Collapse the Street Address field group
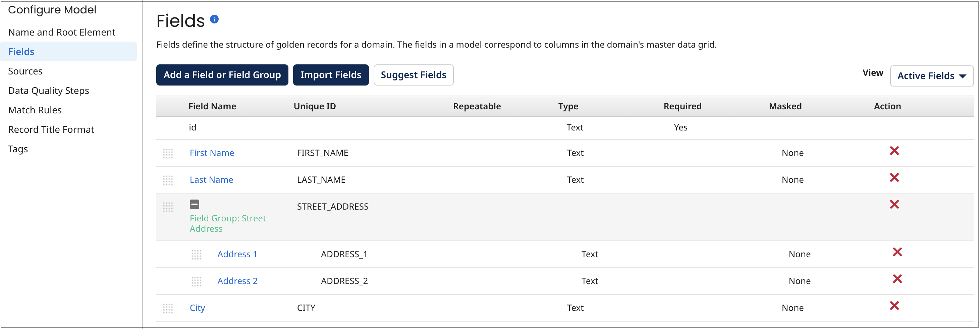The height and width of the screenshot is (329, 980). (195, 204)
